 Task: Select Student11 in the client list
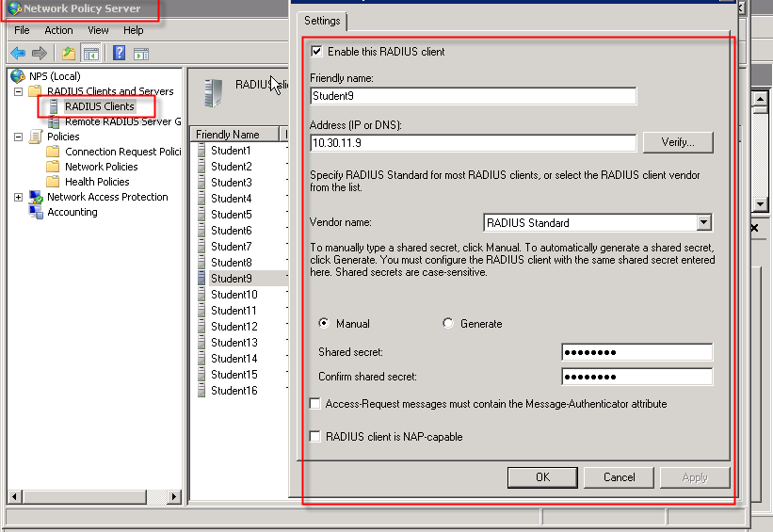[x=234, y=310]
